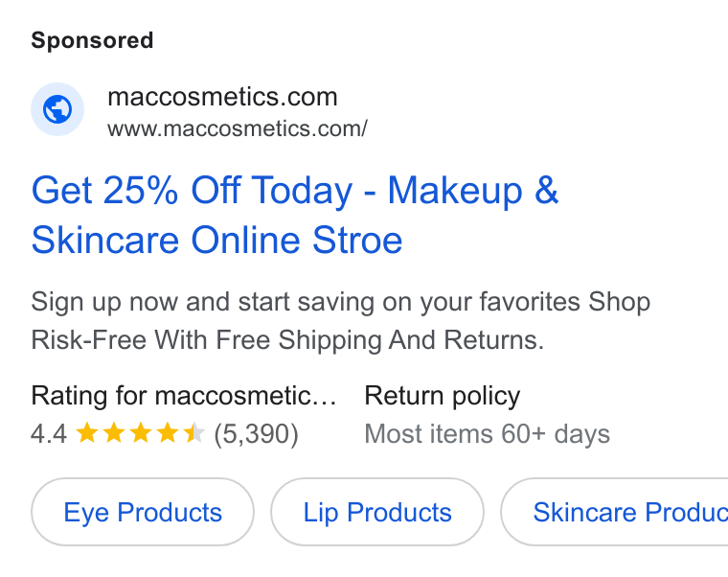Click the half-filled fifth rating star
Screen dimensions: 728x577
[x=194, y=433]
